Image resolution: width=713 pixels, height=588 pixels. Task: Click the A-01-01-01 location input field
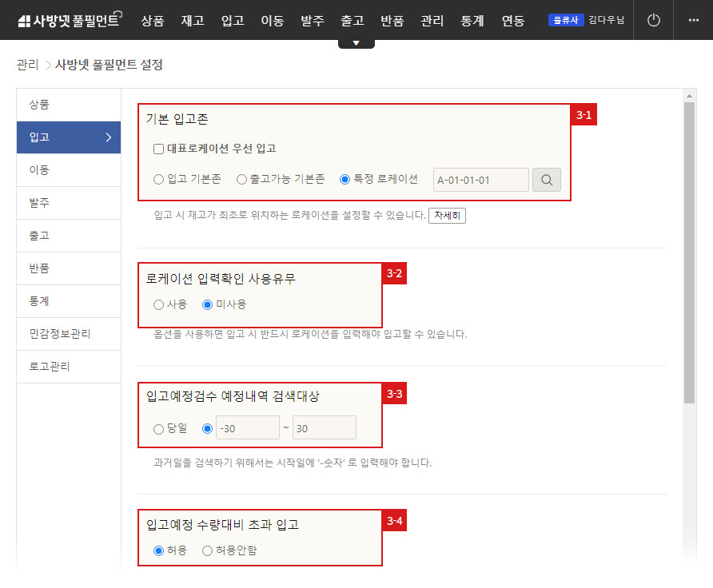[480, 180]
